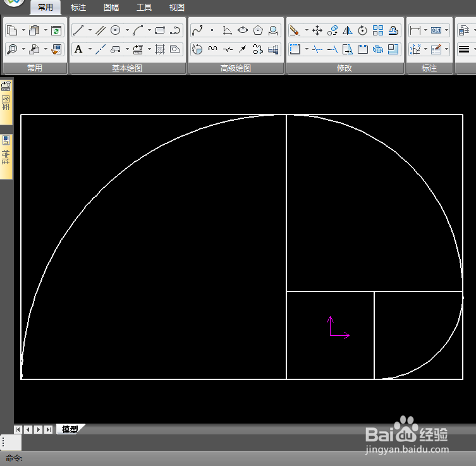Select the Arc drawing tool
Screen dimensions: 476x466
[138, 30]
